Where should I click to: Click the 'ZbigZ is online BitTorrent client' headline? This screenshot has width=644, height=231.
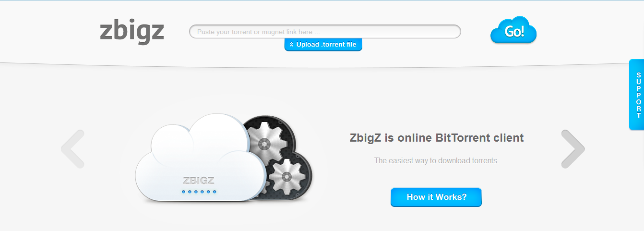tap(437, 138)
